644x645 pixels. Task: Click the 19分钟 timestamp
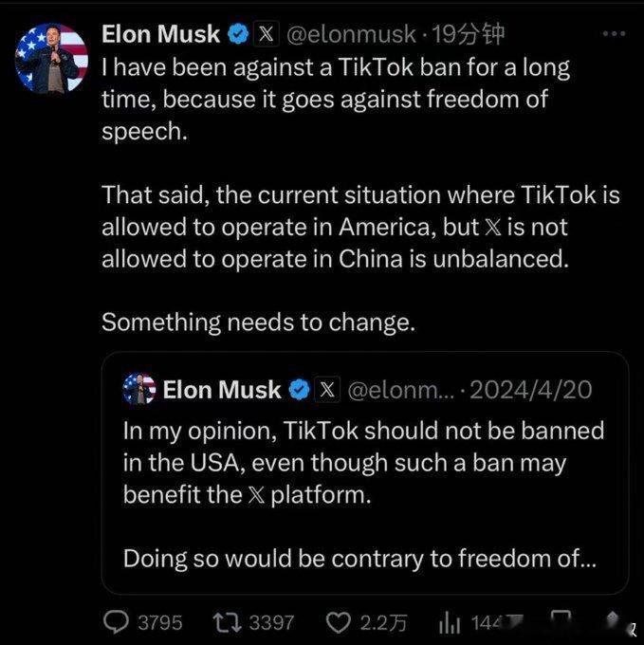(x=468, y=35)
